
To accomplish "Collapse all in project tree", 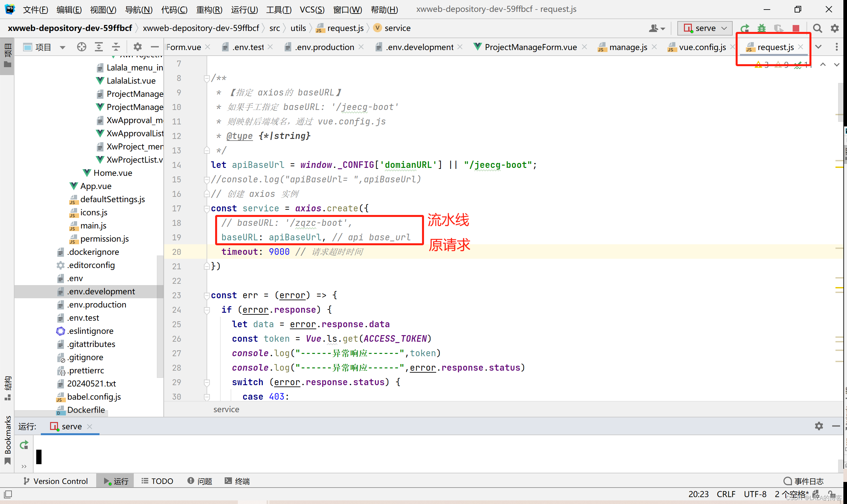I will 116,47.
